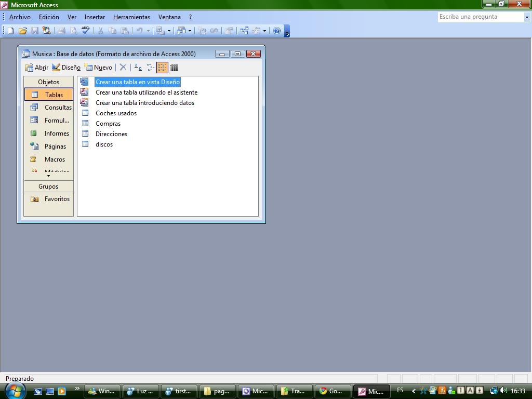Screen dimensions: 532x399
Task: Open the Insertar menu
Action: [95, 17]
